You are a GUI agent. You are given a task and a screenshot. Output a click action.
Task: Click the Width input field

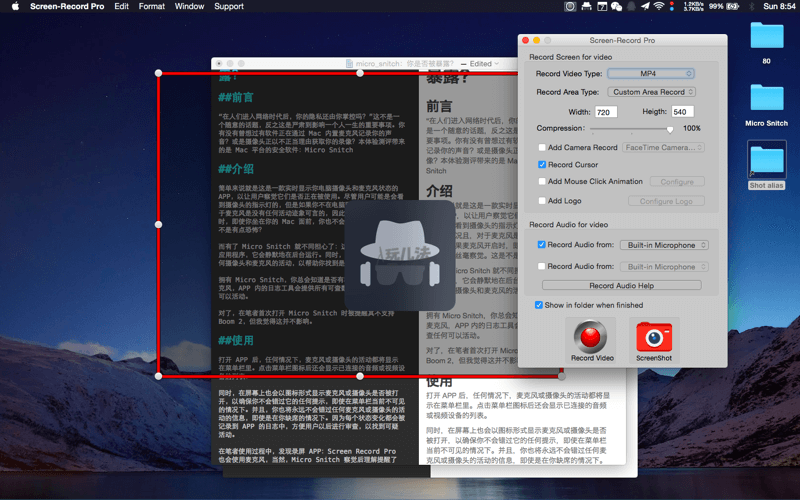pos(606,112)
